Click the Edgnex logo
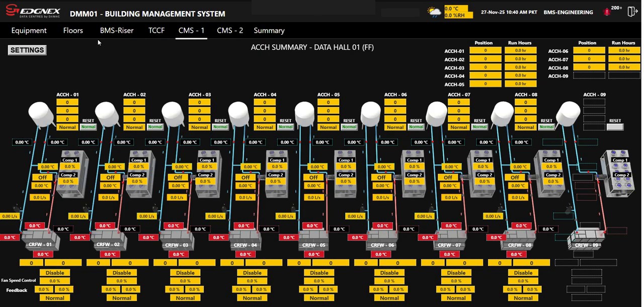This screenshot has height=307, width=644. [x=33, y=12]
